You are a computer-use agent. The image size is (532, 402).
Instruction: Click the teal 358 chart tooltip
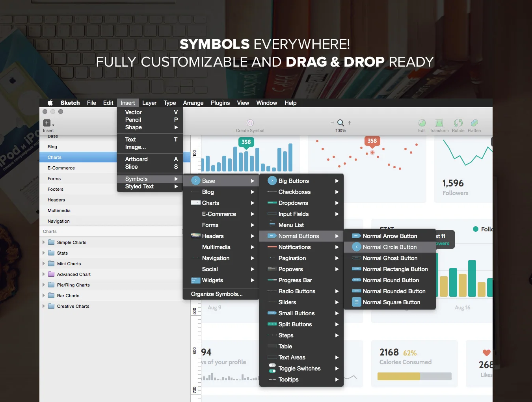click(246, 142)
